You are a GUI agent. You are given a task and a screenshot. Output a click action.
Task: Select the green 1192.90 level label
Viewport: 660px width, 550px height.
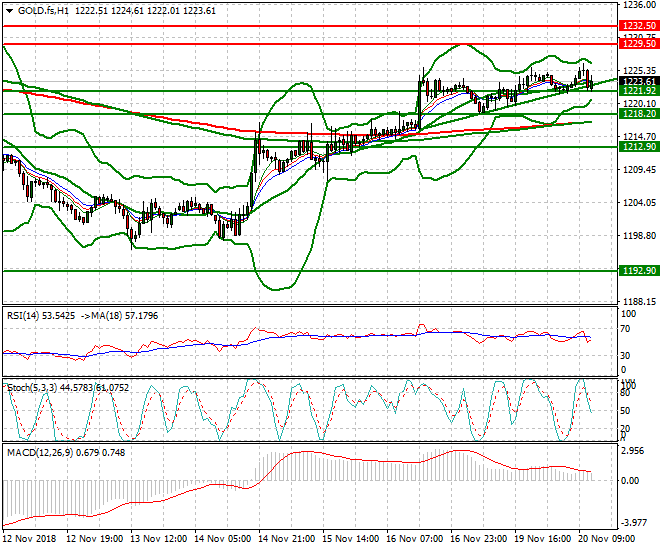[639, 271]
